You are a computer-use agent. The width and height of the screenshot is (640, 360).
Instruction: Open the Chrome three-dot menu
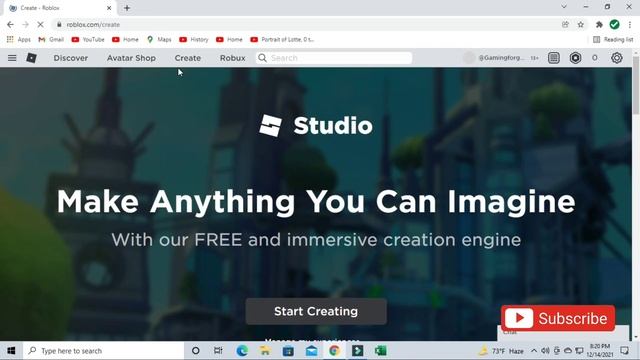point(630,24)
